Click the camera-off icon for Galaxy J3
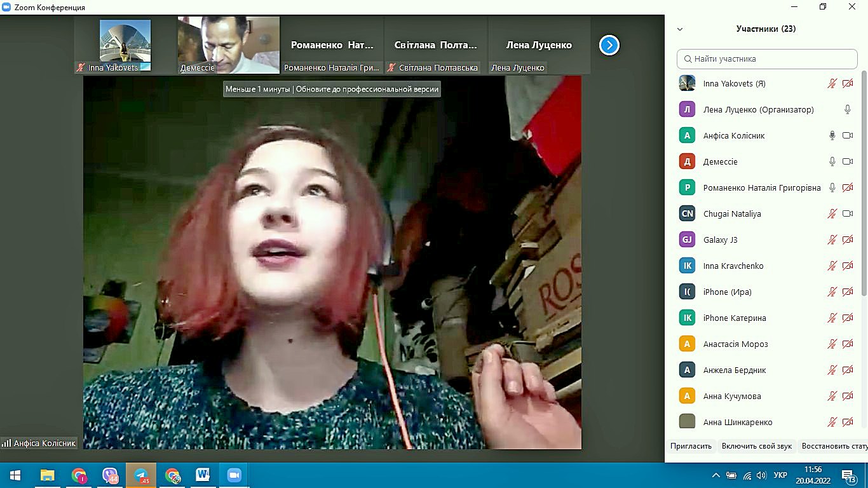868x488 pixels. (847, 240)
